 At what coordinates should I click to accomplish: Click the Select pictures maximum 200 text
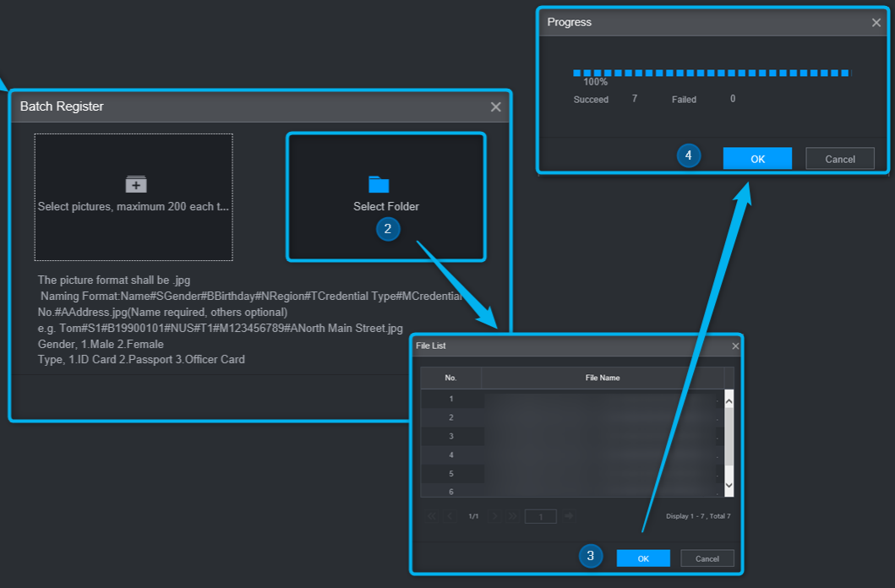133,206
